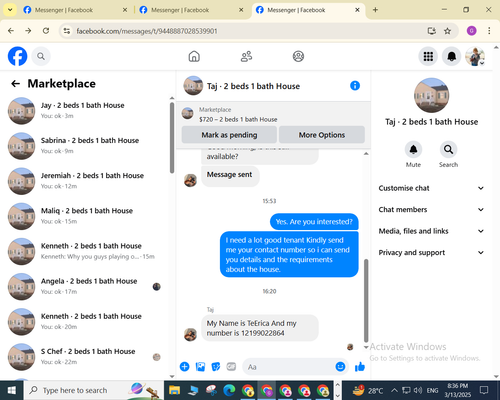Open the emoji picker smiley
The height and width of the screenshot is (400, 500).
[x=340, y=367]
